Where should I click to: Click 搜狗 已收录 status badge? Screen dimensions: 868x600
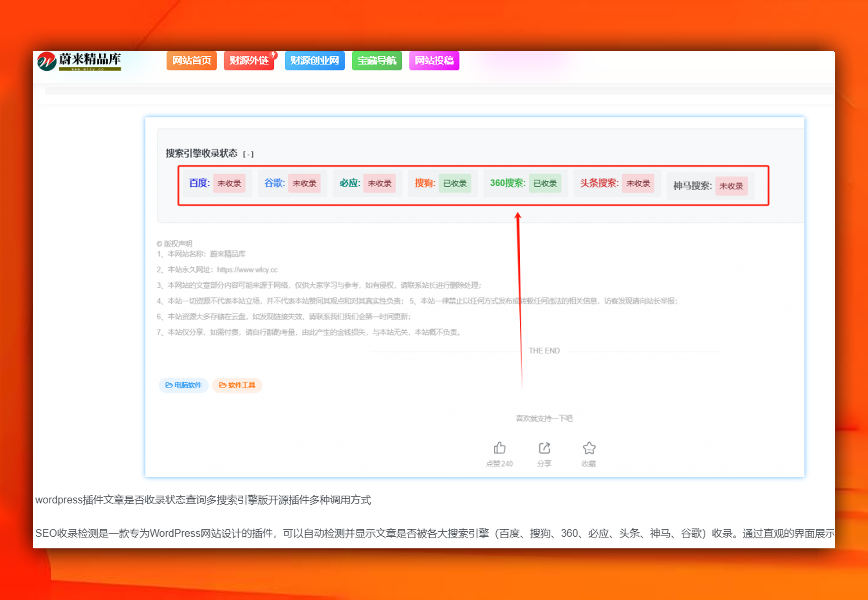coord(455,184)
